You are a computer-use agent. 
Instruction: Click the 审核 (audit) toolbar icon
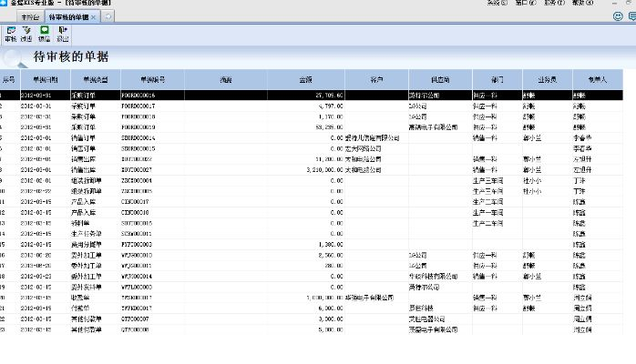[x=11, y=34]
